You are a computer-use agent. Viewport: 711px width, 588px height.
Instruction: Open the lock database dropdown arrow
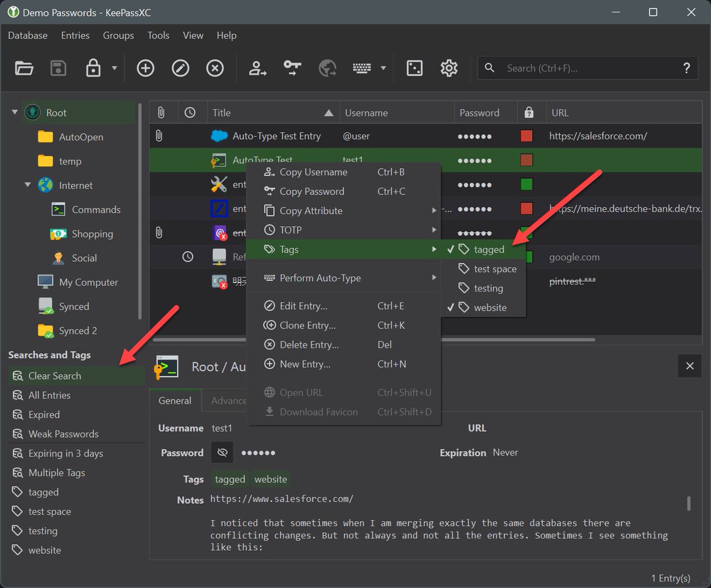coord(114,68)
